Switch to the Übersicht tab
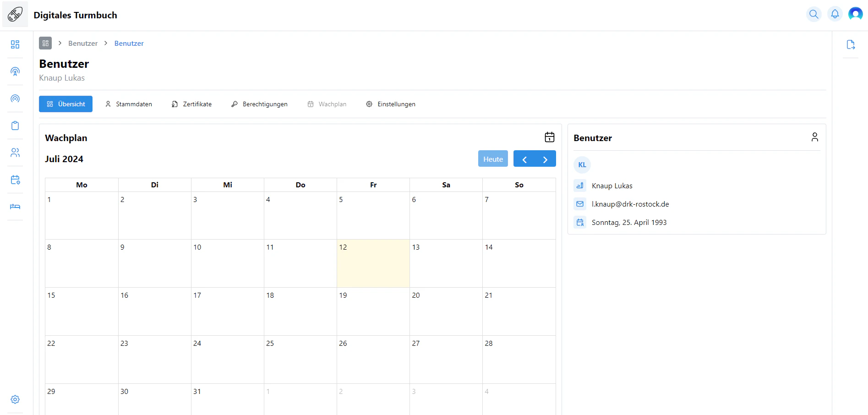 [x=66, y=104]
